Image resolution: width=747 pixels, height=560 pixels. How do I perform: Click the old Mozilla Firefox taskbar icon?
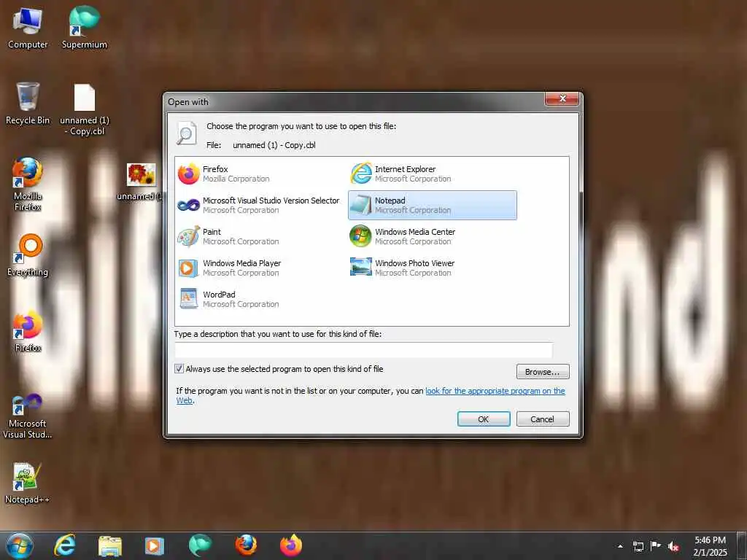(x=246, y=545)
